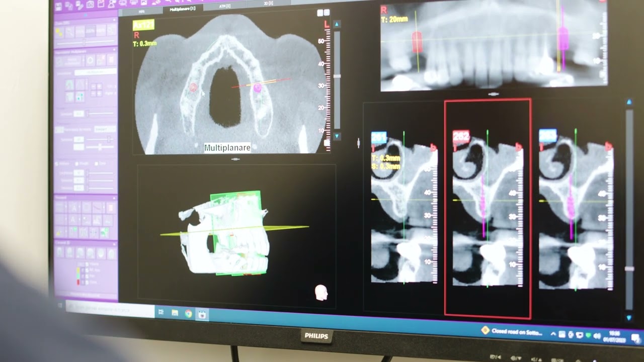Open the Multiplanare dropdown in left panel
This screenshot has height=362, width=644.
(x=95, y=72)
